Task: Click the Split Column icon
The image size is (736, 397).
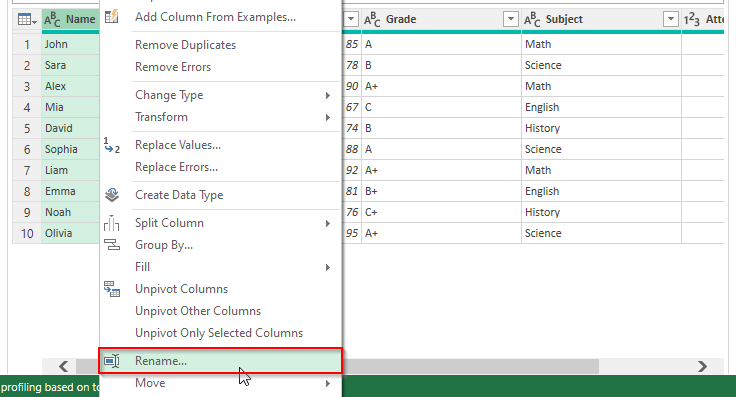Action: [x=112, y=223]
